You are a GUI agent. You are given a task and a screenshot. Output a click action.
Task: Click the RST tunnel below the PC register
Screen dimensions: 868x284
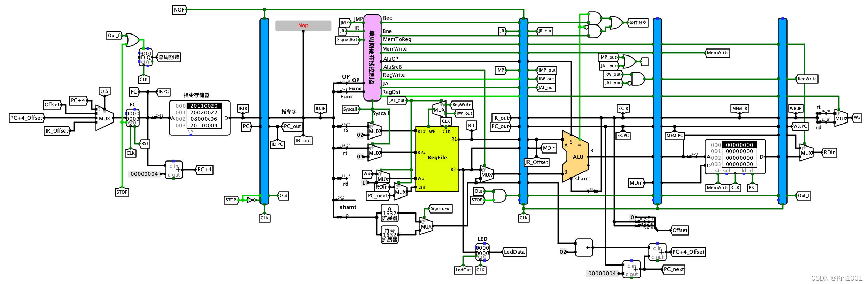pos(145,143)
